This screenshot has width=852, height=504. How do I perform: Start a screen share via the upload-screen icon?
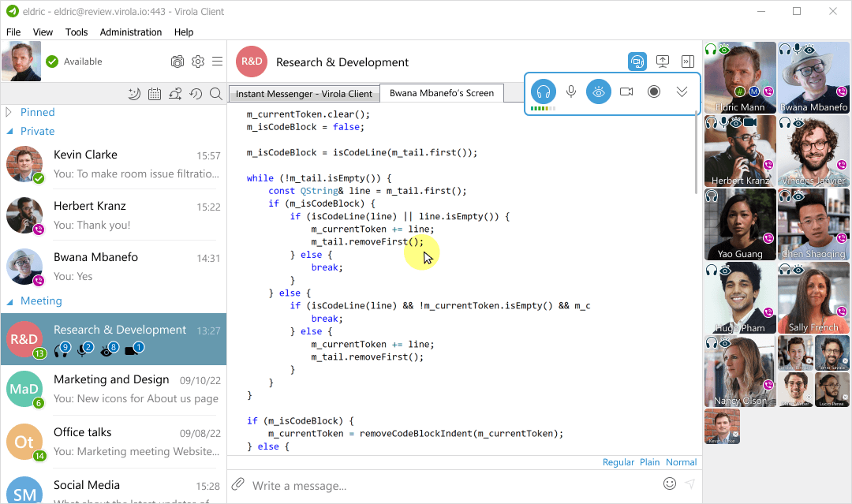(x=663, y=61)
